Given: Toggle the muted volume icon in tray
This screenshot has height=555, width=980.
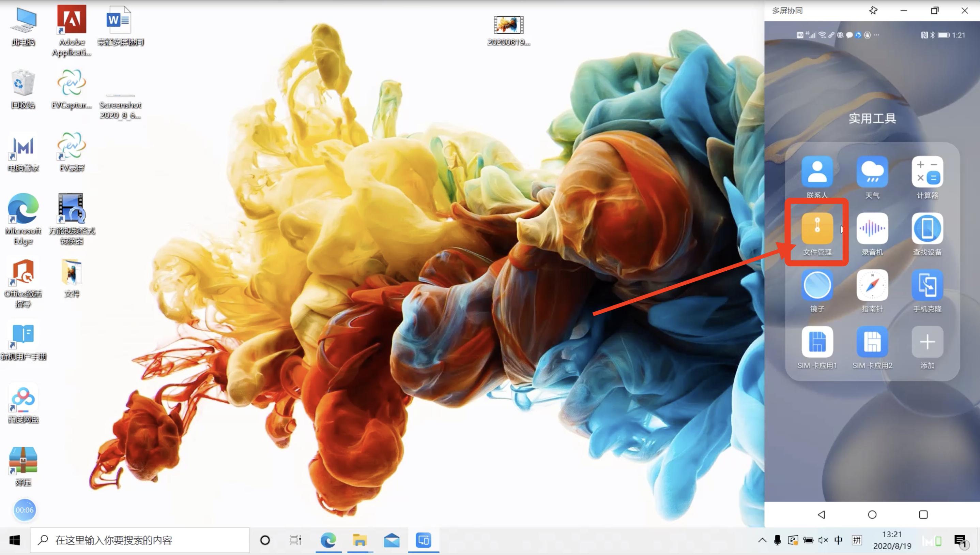Looking at the screenshot, I should 823,540.
